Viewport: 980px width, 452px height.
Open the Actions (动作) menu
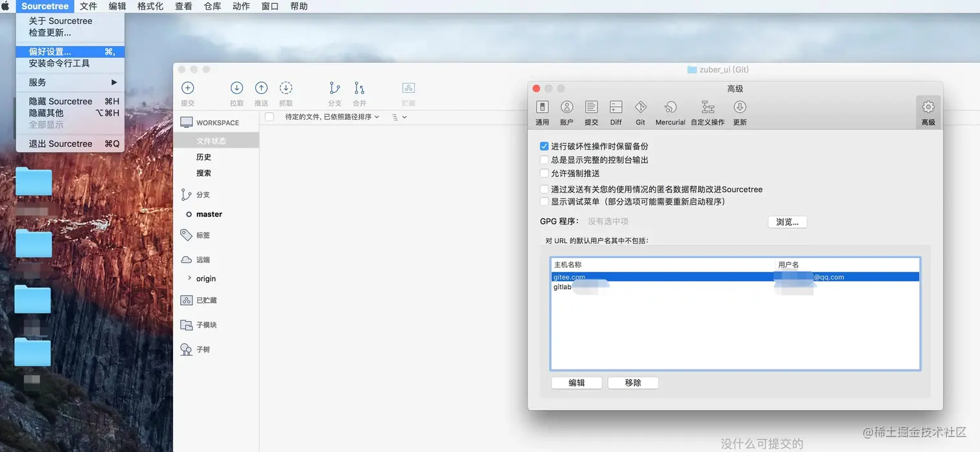pyautogui.click(x=241, y=6)
